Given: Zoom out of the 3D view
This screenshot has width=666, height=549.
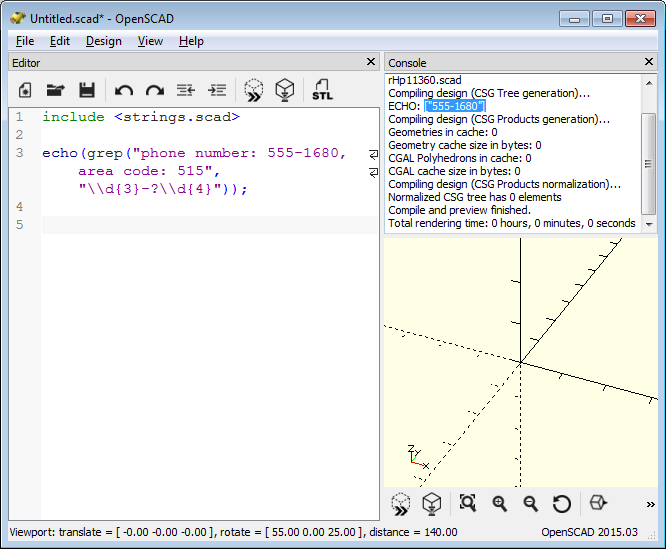Looking at the screenshot, I should [531, 504].
